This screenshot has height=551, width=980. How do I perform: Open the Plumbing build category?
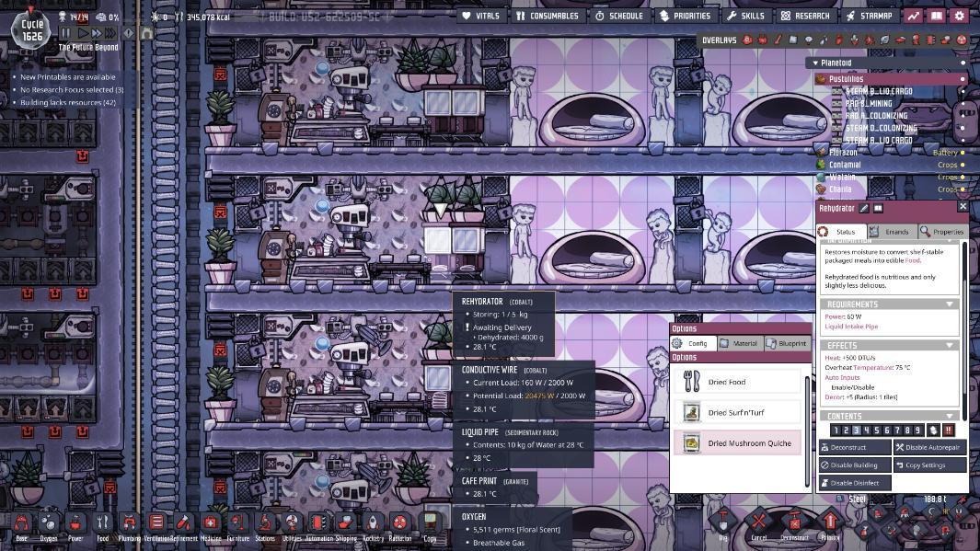(x=130, y=522)
